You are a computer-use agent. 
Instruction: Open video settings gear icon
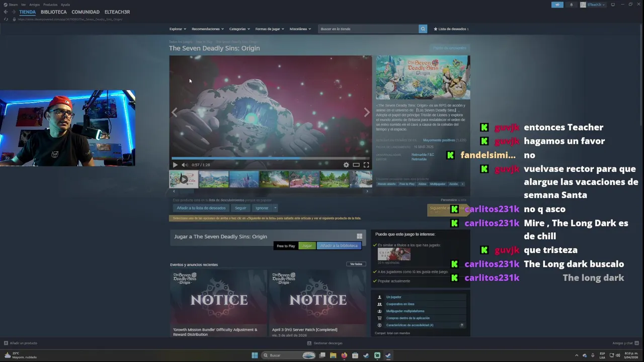(346, 165)
